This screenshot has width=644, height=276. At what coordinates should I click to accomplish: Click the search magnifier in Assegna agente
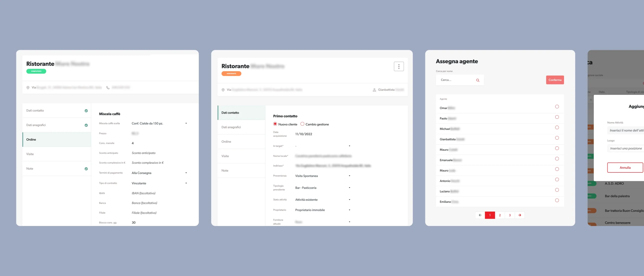coord(478,80)
